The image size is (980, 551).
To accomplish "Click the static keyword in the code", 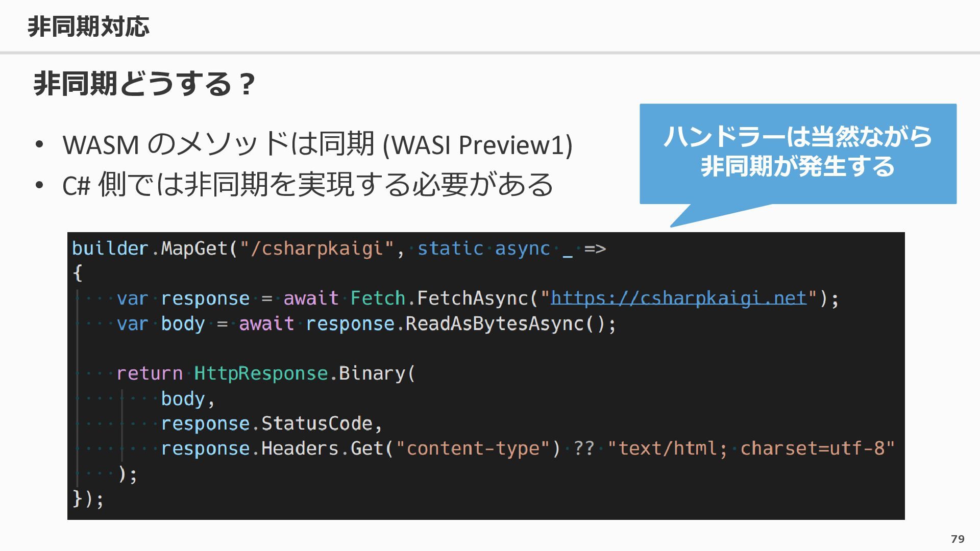I will pyautogui.click(x=450, y=248).
